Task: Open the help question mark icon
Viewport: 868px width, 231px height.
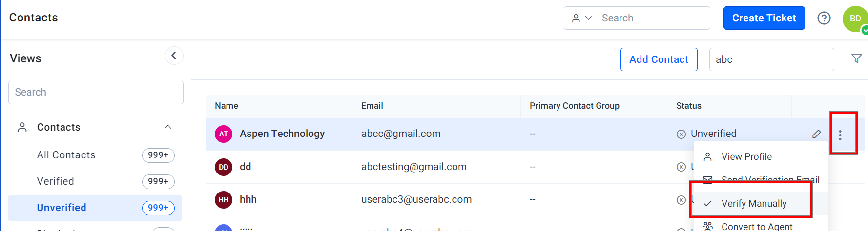Action: coord(824,18)
